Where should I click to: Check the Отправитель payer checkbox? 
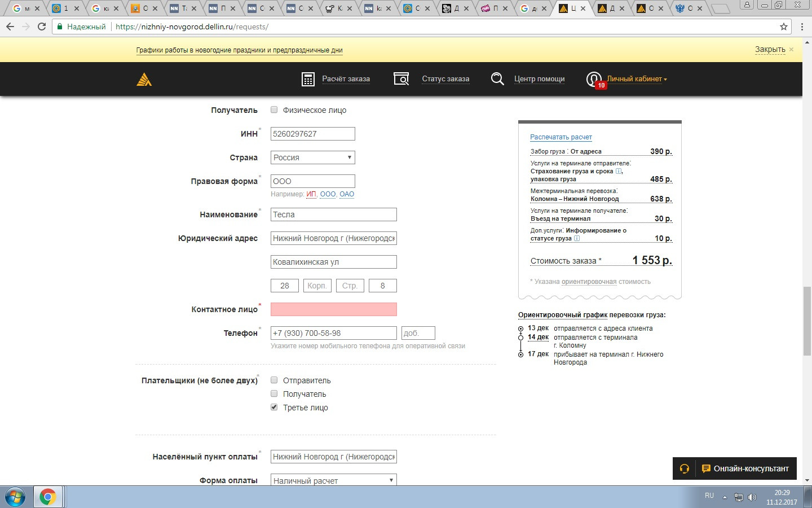274,380
